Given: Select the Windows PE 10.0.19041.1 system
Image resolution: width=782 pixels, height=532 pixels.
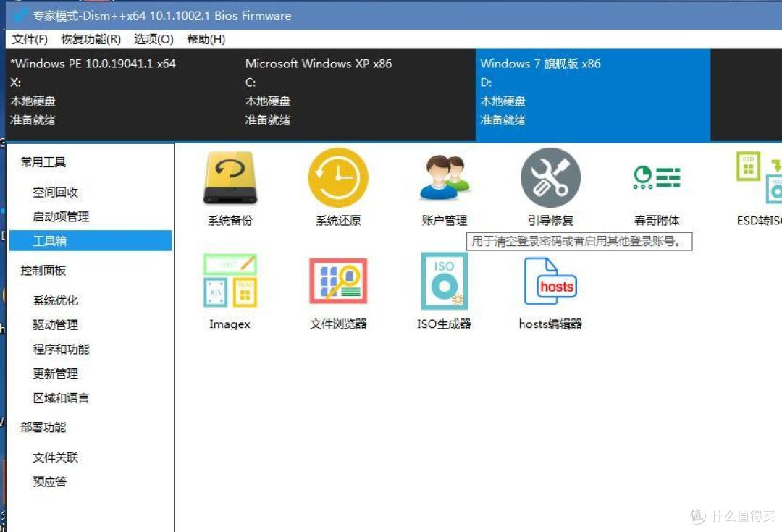Looking at the screenshot, I should pyautogui.click(x=122, y=95).
